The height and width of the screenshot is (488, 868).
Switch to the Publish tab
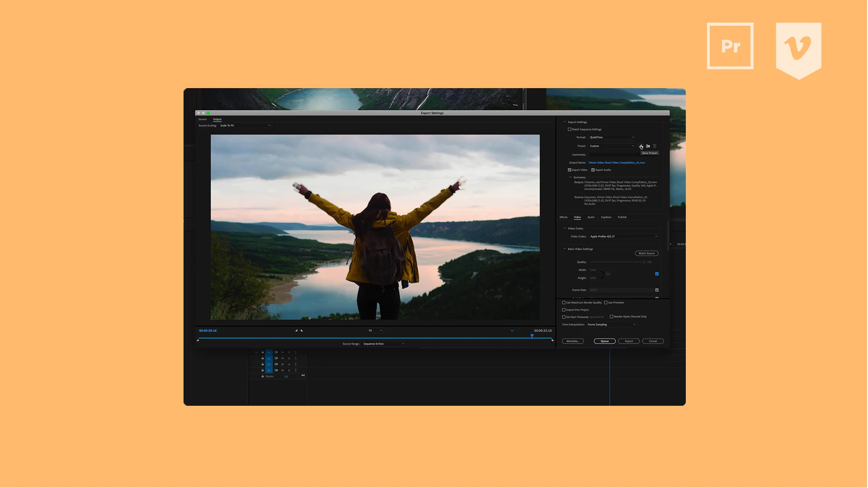click(x=623, y=217)
